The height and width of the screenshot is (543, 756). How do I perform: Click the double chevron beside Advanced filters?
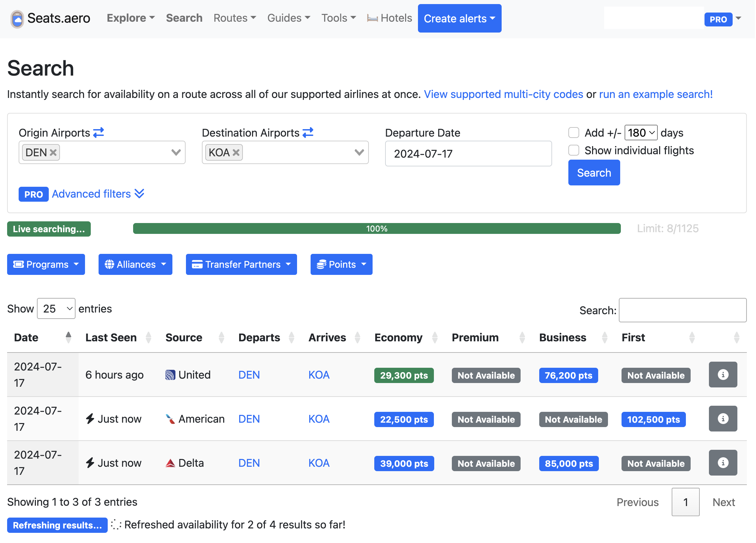point(139,194)
